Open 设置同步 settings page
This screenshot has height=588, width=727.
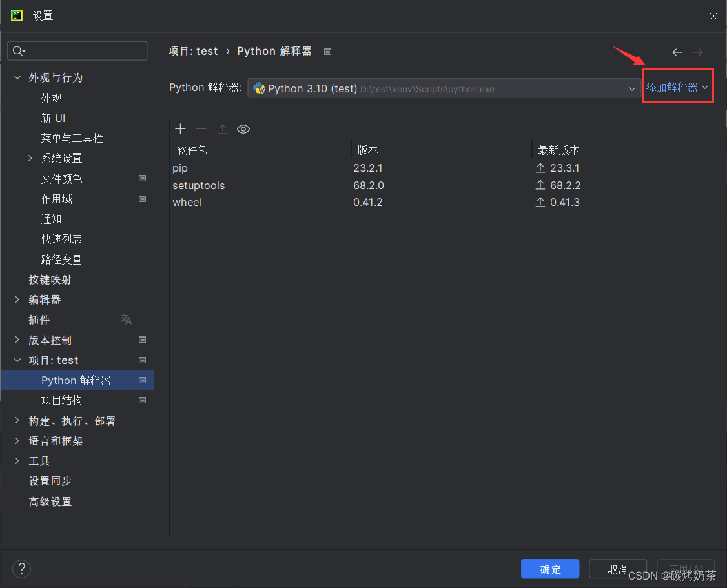[x=50, y=481]
